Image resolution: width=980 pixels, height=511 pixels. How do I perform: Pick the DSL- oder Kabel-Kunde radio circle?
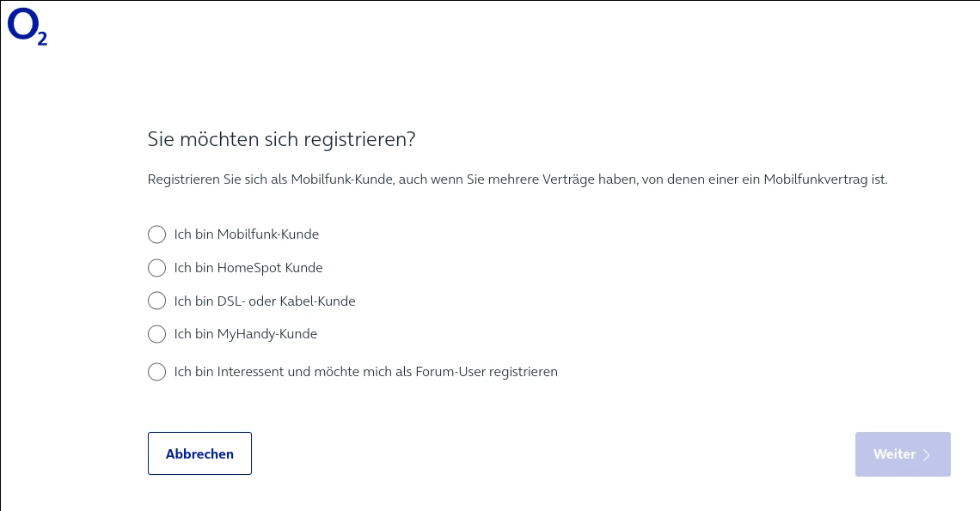click(156, 301)
